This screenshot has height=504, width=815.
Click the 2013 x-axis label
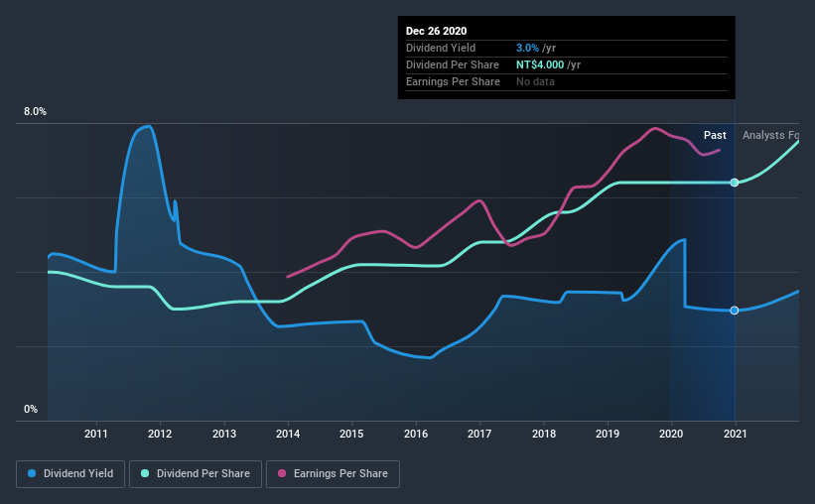pos(224,434)
